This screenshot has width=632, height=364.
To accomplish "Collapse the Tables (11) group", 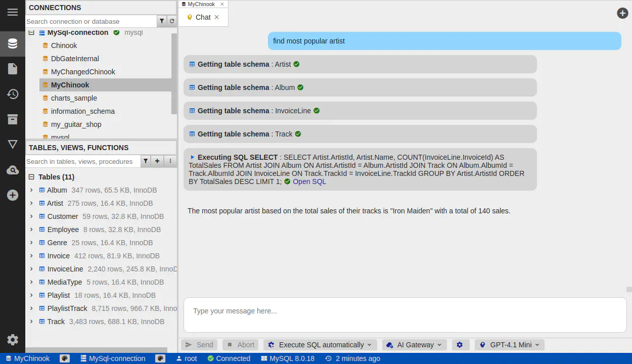I will point(31,177).
